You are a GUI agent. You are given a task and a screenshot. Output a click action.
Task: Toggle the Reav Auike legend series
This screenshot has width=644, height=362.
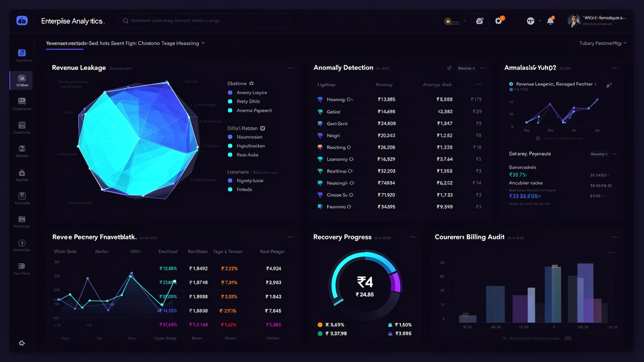(230, 155)
